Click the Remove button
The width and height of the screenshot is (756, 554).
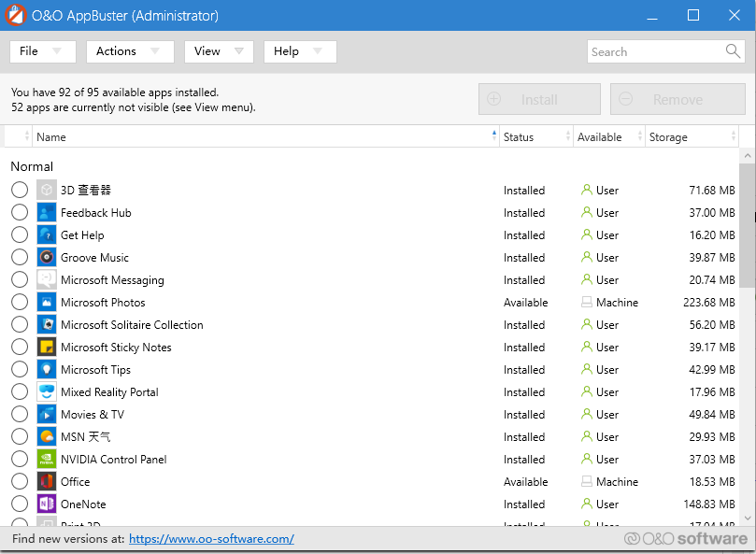[678, 99]
